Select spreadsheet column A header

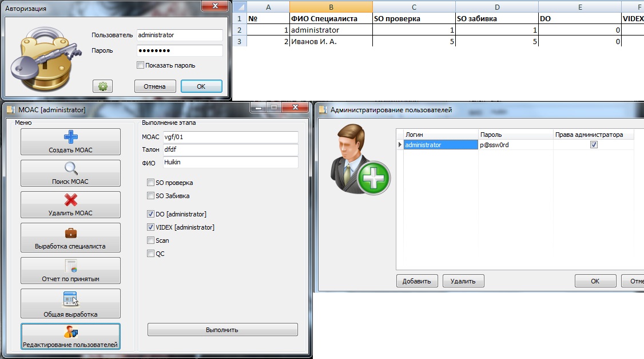(x=268, y=7)
